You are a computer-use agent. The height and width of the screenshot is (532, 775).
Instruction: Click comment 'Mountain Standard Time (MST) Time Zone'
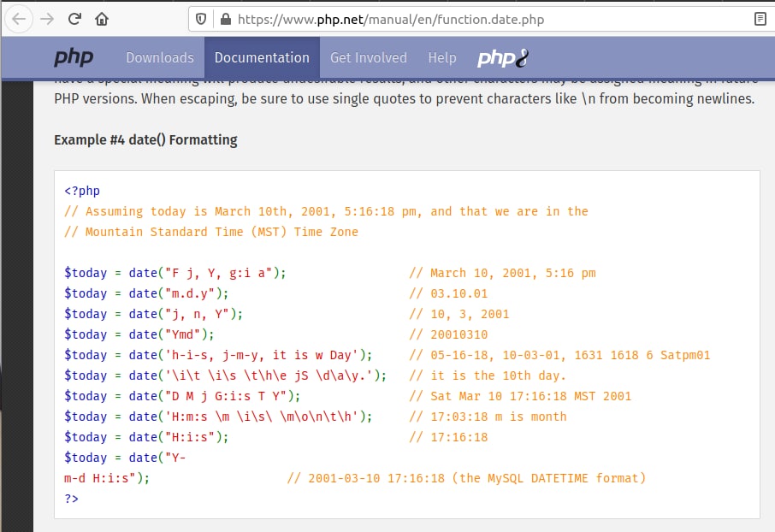(222, 232)
